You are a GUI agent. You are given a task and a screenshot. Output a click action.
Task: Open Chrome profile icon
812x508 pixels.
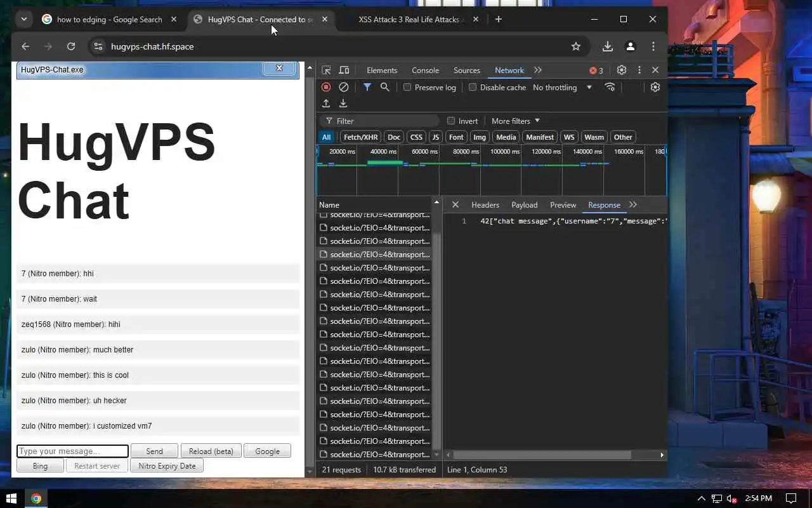pyautogui.click(x=631, y=46)
